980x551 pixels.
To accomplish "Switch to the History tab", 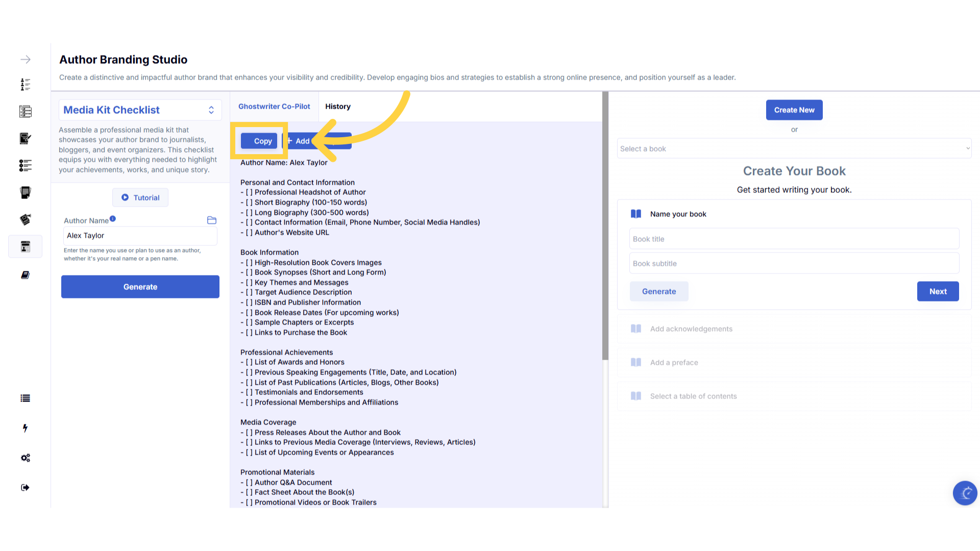I will (337, 107).
